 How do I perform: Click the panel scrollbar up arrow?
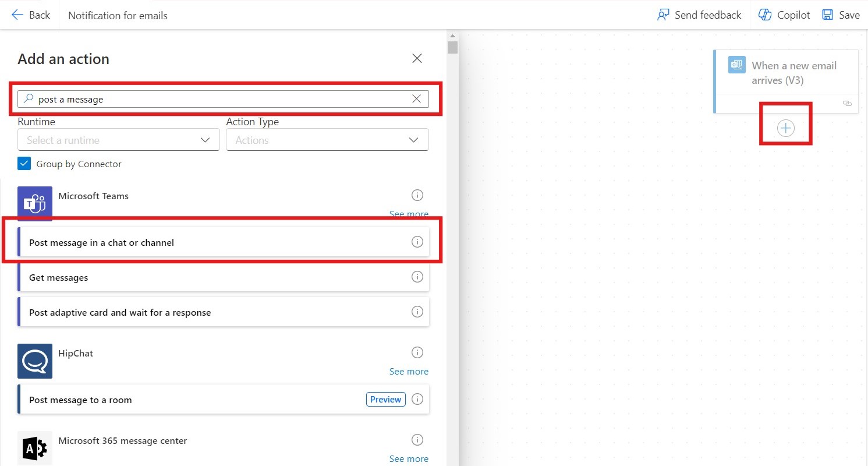(x=453, y=36)
